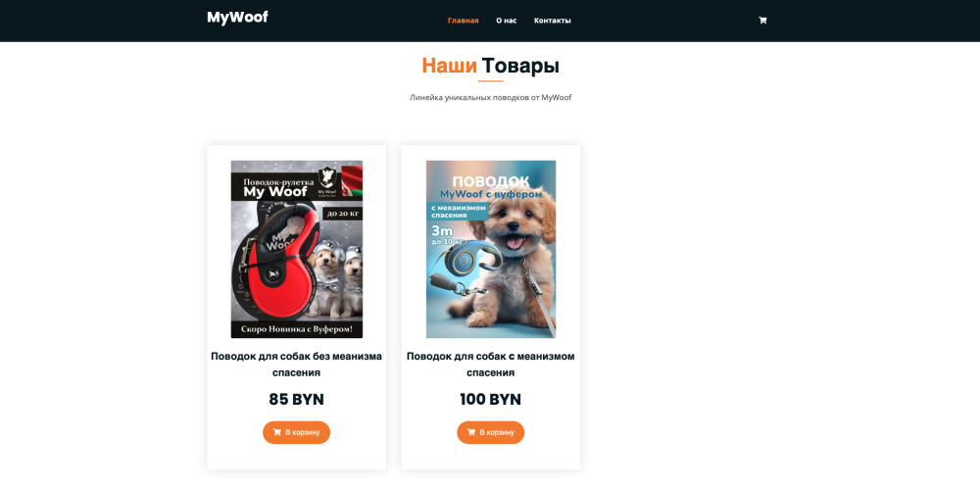Click the word Товары in heading
The image size is (980, 488).
coord(520,66)
